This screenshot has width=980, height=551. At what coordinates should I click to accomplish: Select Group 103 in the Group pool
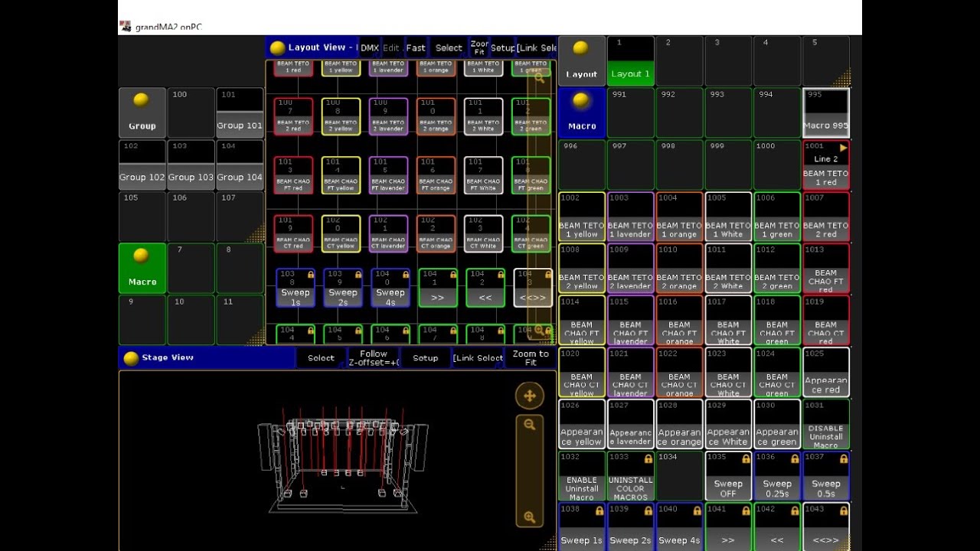191,165
